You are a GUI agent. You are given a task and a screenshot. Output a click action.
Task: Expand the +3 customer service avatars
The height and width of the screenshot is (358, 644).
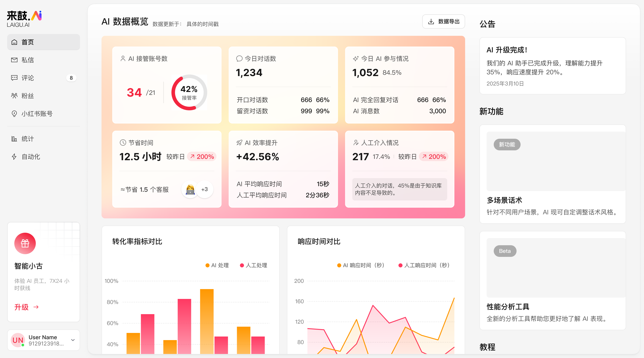tap(205, 189)
